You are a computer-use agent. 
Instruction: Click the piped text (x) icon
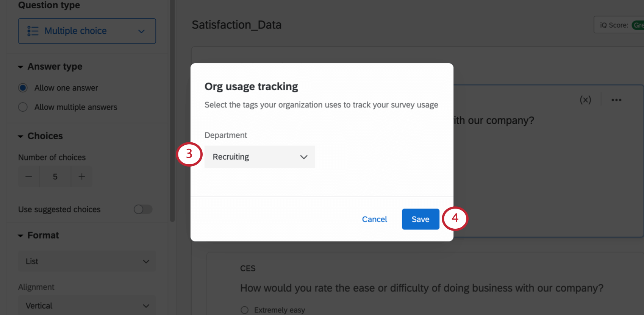[x=585, y=100]
